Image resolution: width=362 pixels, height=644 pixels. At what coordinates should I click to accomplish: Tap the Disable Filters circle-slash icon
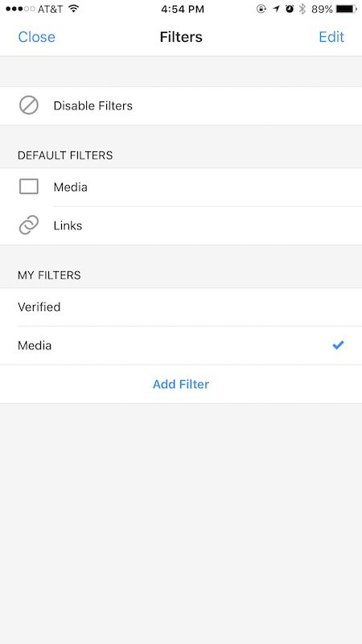tap(29, 105)
